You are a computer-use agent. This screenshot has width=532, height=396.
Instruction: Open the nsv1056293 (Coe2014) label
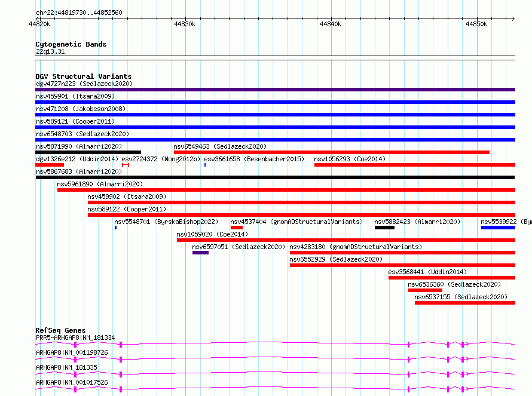pyautogui.click(x=350, y=159)
